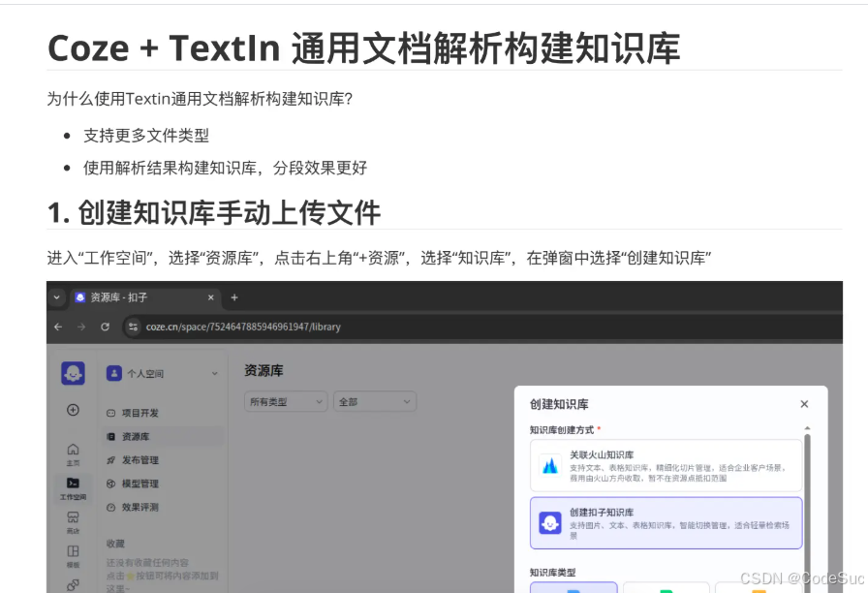Expand the 个人空间 workspace switcher
The image size is (868, 593).
(215, 374)
